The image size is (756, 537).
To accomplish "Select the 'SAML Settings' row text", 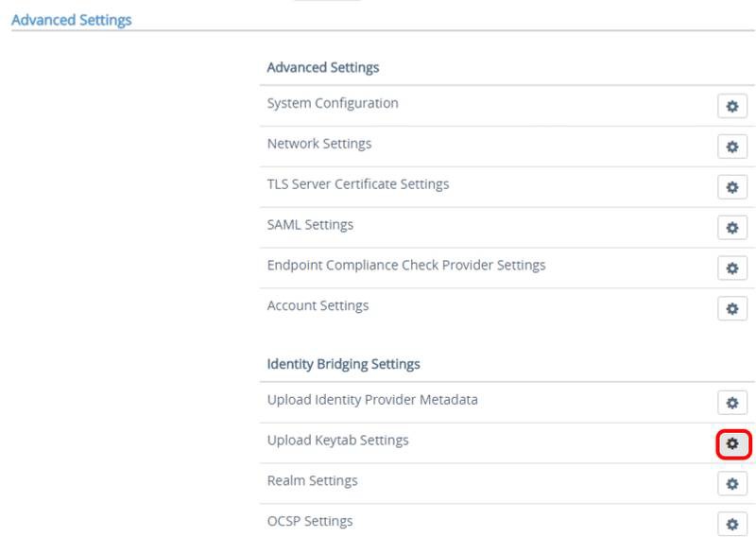I will tap(310, 225).
